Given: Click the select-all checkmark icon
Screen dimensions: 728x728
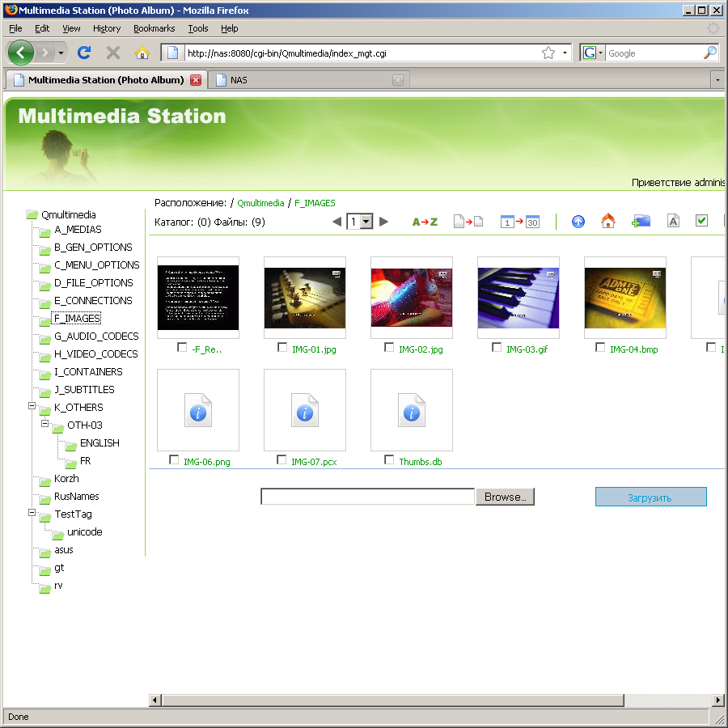Looking at the screenshot, I should point(701,221).
